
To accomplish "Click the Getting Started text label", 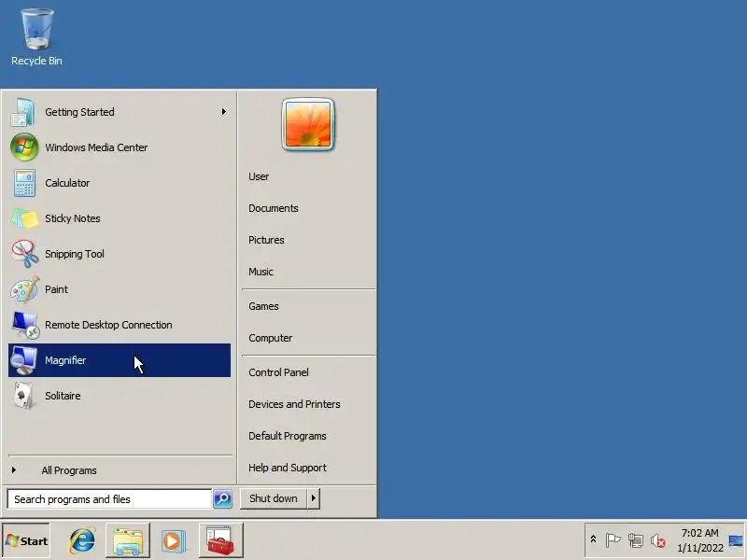I will pyautogui.click(x=79, y=112).
